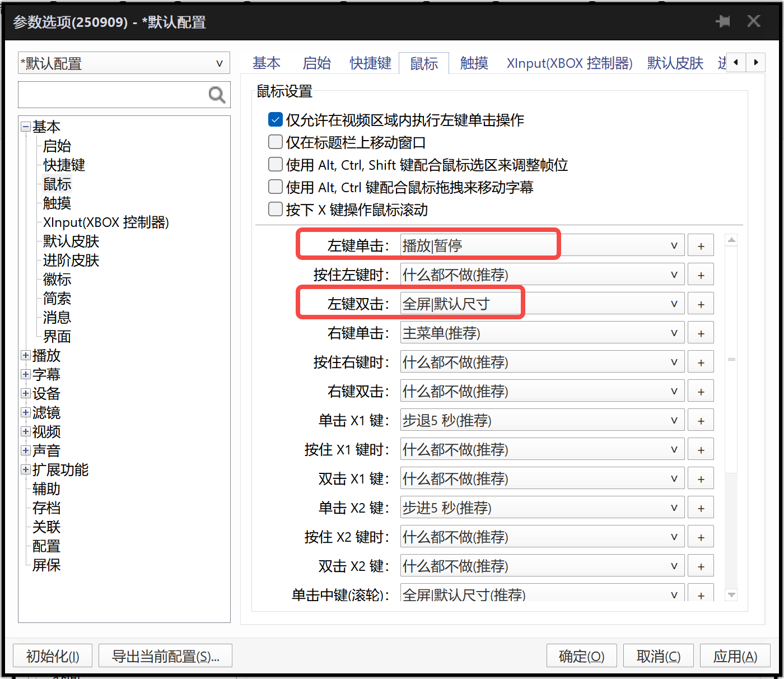Screen dimensions: 784x679
Task: Enable 仅在标题栏上移动窗口 checkbox
Action: coord(275,142)
